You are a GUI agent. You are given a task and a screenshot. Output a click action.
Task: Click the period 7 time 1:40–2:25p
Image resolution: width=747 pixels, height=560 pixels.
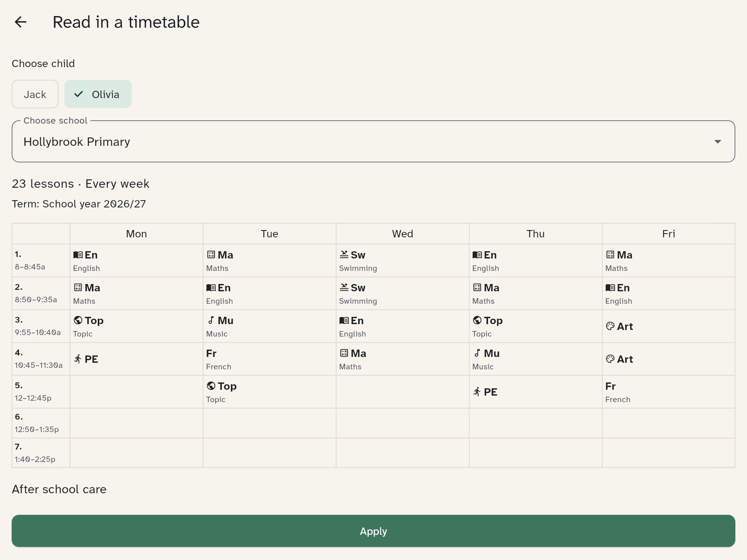(35, 459)
